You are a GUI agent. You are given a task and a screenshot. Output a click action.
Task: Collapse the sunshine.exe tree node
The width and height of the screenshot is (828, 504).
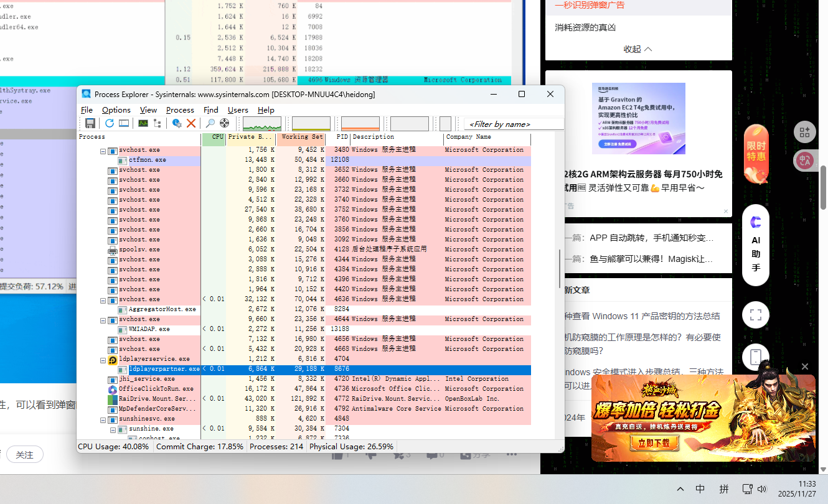tap(113, 429)
